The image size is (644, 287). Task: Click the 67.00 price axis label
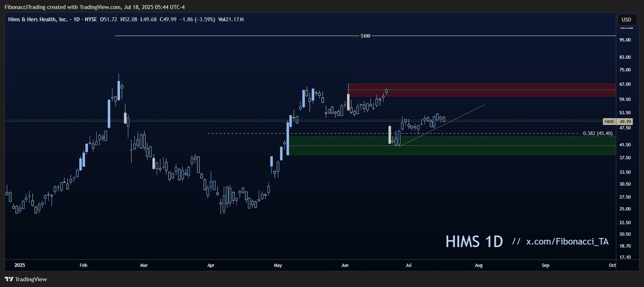[624, 84]
